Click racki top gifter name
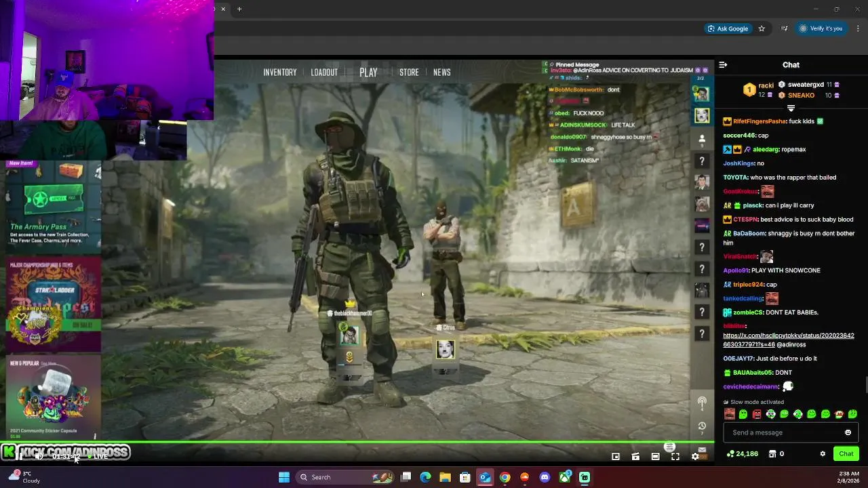The width and height of the screenshot is (868, 488). pyautogui.click(x=766, y=85)
